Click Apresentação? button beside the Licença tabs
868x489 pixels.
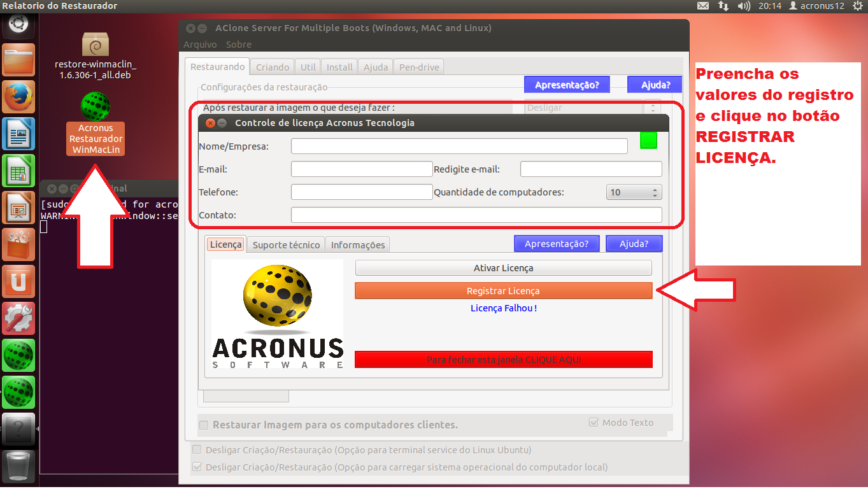(557, 244)
